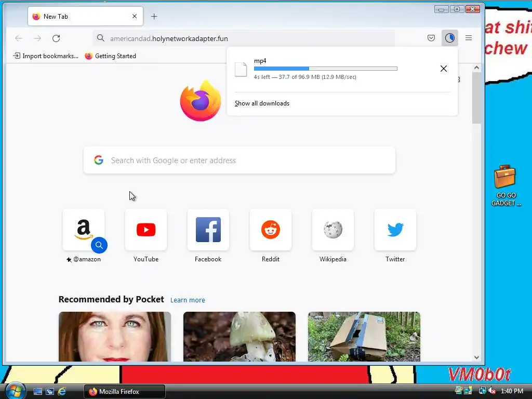
Task: Click Import bookmarks toolbar item
Action: [46, 56]
